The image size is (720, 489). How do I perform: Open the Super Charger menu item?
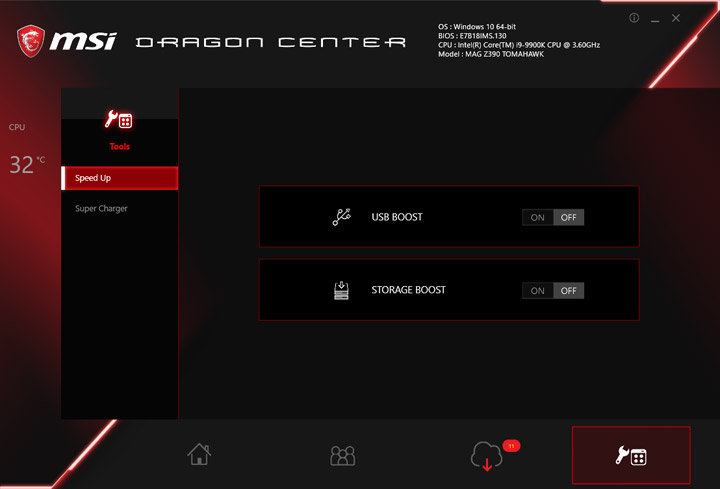pyautogui.click(x=101, y=208)
